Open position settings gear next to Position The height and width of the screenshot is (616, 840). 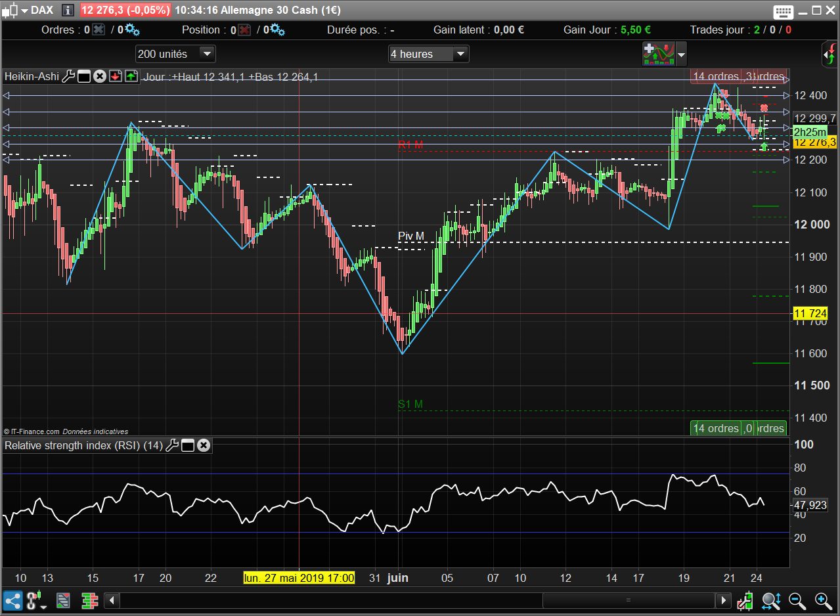point(277,30)
